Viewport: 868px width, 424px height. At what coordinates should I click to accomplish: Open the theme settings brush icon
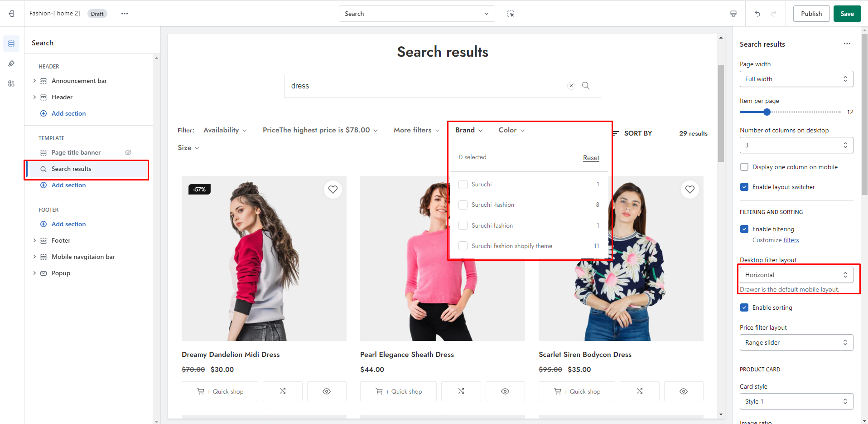11,63
